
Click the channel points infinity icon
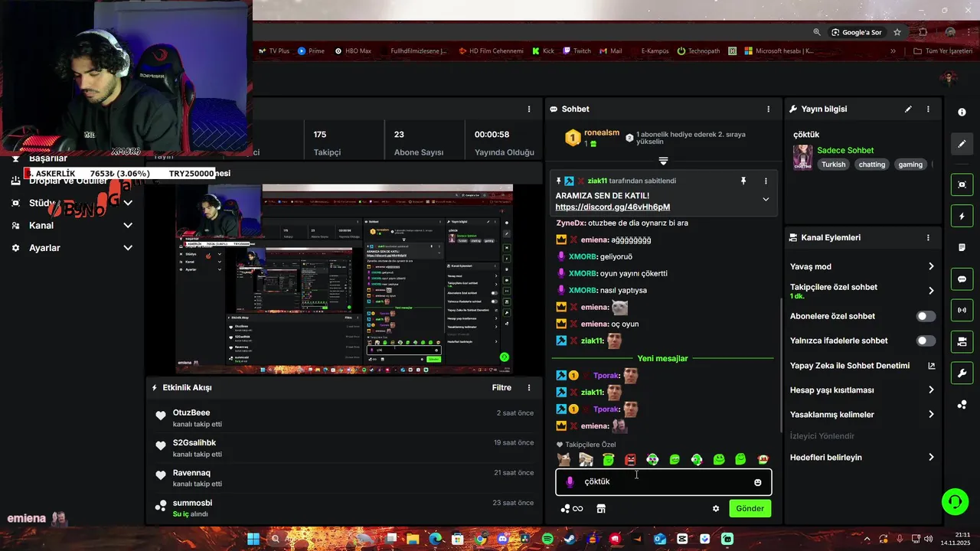point(572,509)
